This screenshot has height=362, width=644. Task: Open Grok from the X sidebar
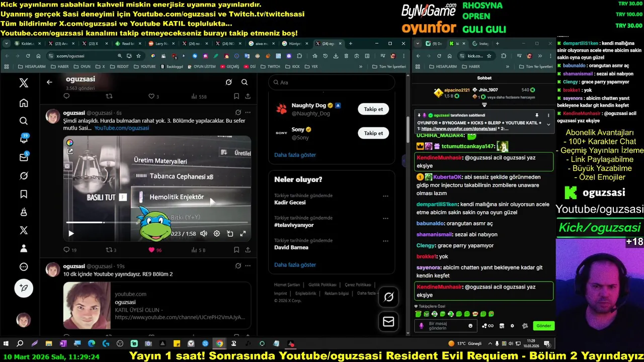click(24, 176)
